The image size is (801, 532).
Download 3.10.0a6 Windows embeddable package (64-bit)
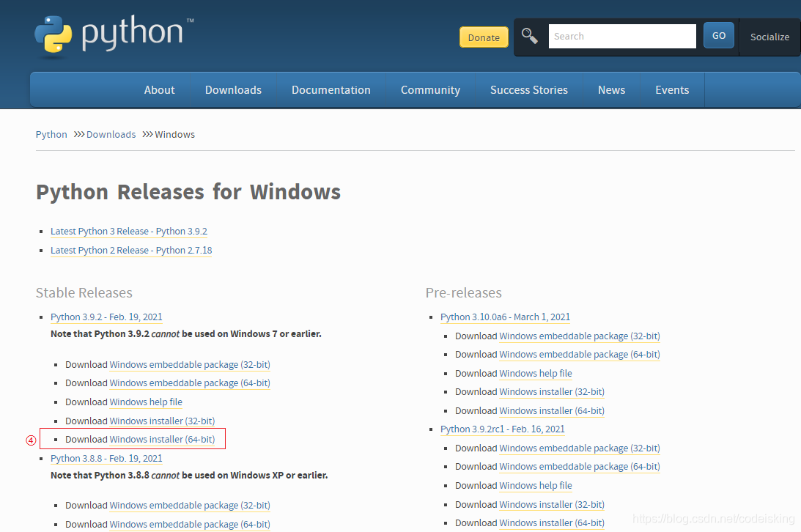[579, 355]
